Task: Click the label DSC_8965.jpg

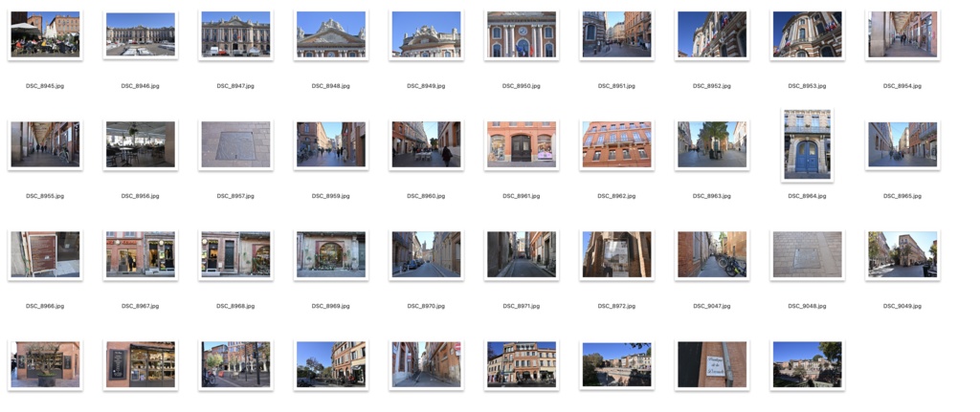Action: pos(902,196)
